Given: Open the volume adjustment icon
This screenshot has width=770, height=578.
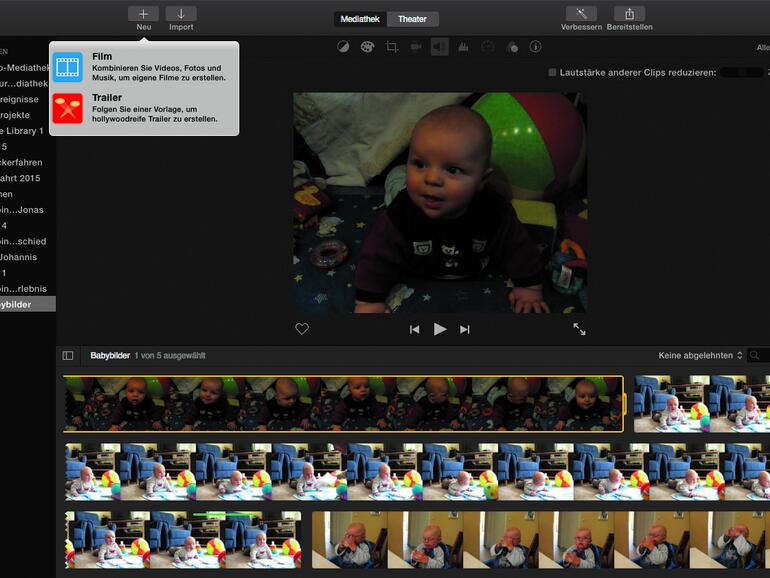Looking at the screenshot, I should tap(439, 47).
